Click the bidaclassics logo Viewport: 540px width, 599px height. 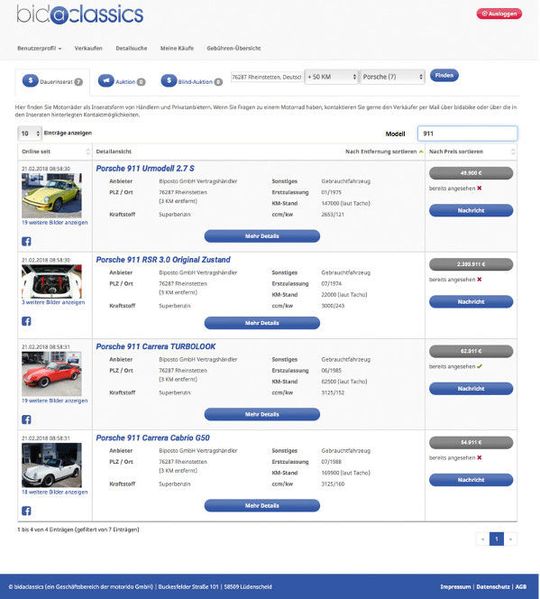click(x=80, y=14)
